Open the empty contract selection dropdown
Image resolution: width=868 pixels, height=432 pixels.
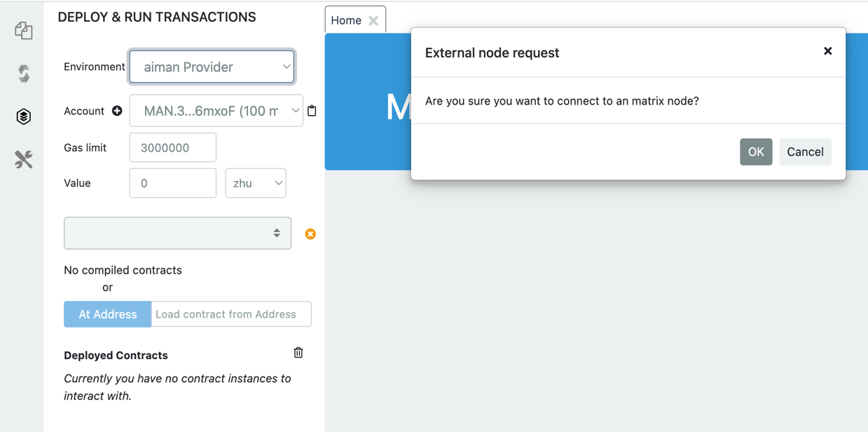coord(177,234)
